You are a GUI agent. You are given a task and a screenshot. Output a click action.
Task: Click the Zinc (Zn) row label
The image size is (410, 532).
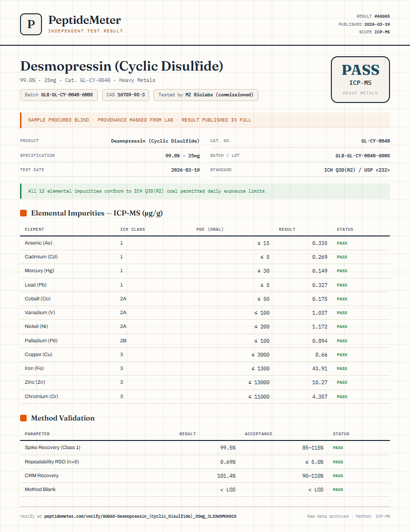35,382
